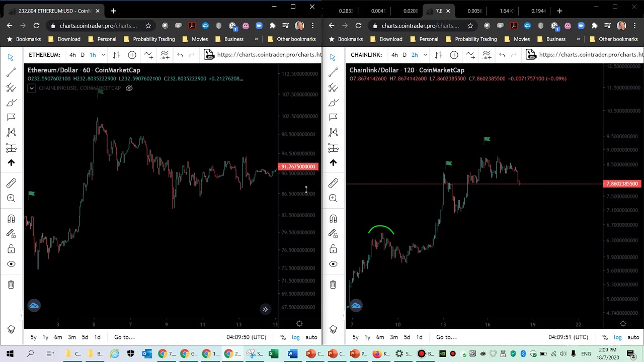Expand bookmarks overflow in the right browser window

(578, 39)
